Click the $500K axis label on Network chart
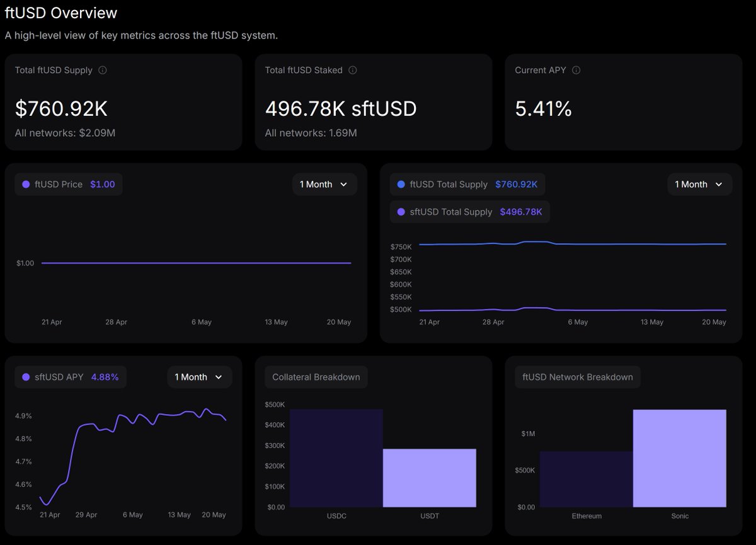The image size is (756, 545). 524,470
